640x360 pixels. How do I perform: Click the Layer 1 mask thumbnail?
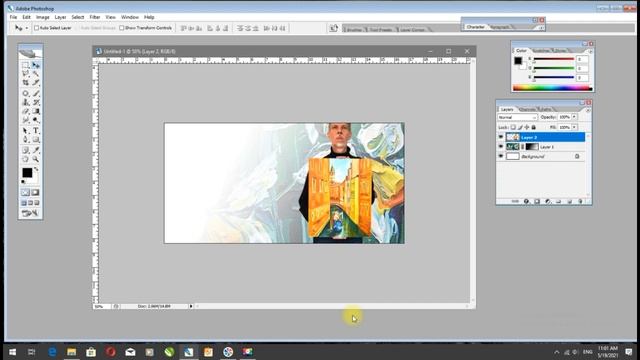pyautogui.click(x=532, y=147)
